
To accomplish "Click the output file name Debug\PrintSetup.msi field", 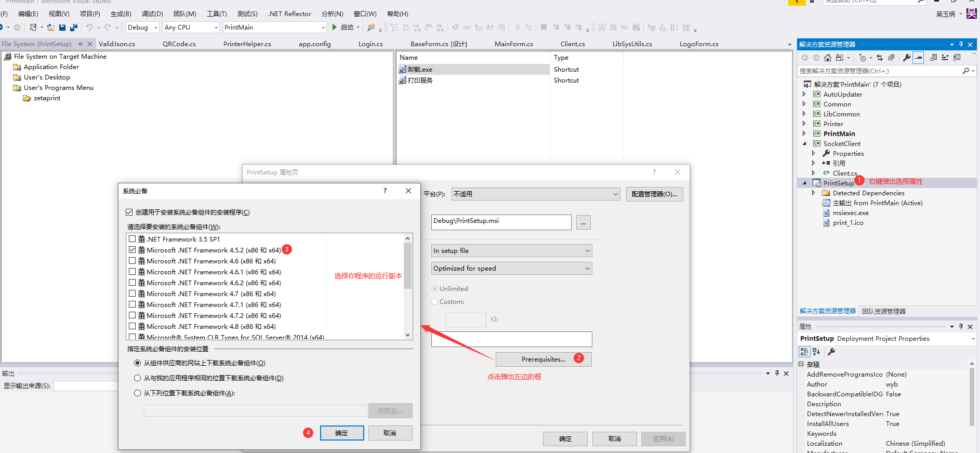I will [501, 222].
